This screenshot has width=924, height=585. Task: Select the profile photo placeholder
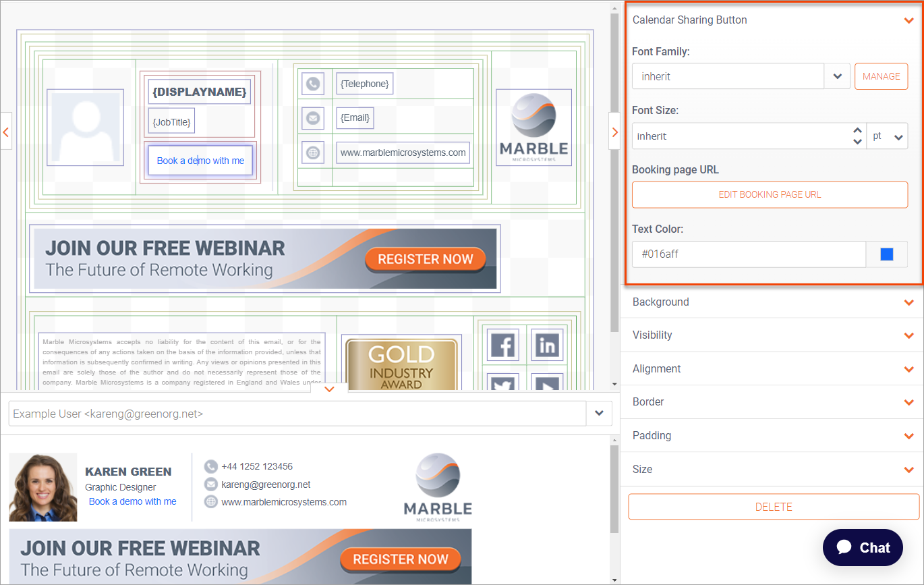click(85, 128)
